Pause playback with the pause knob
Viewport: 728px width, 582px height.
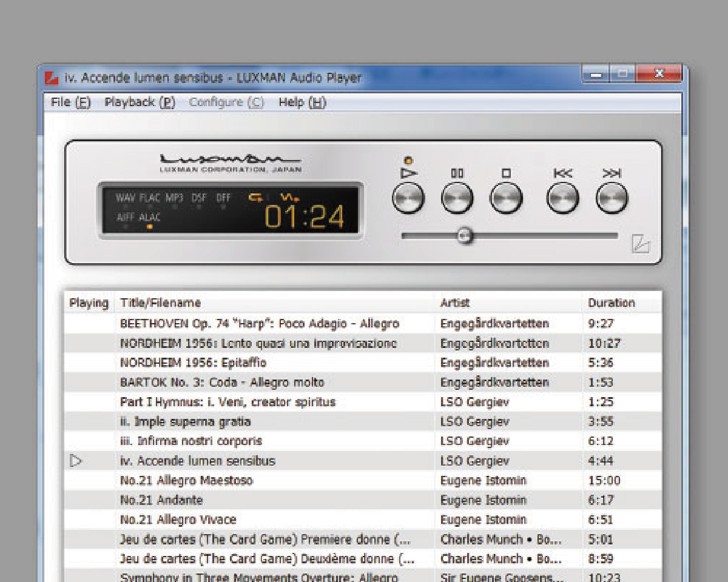457,198
